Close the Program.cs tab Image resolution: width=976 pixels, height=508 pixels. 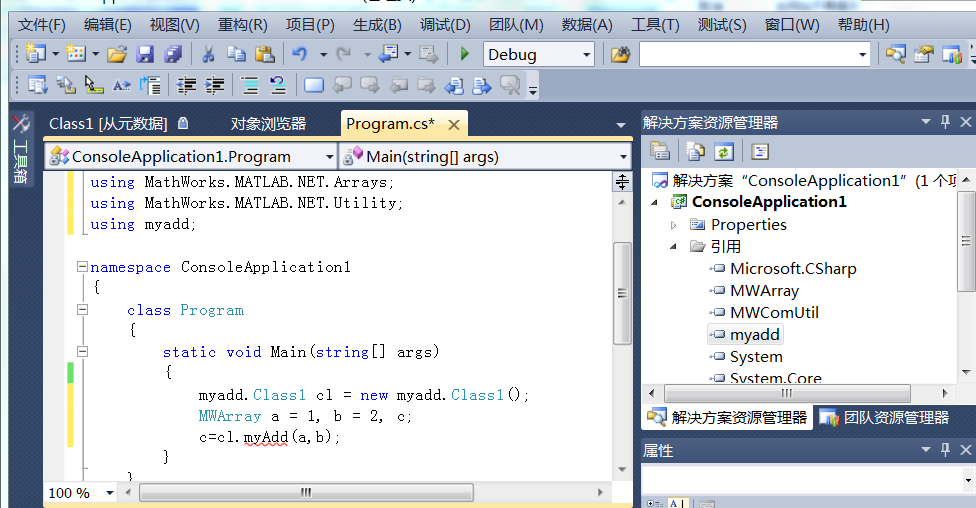(x=454, y=125)
